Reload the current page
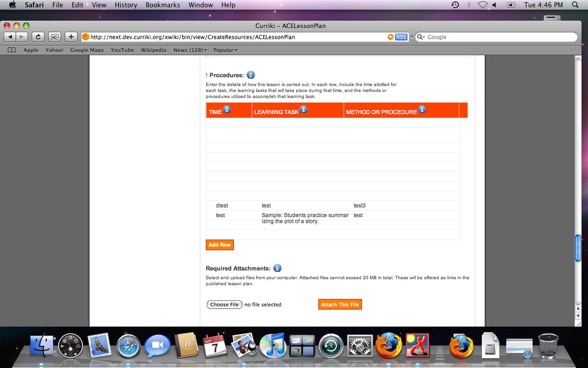This screenshot has width=588, height=368. tap(38, 37)
